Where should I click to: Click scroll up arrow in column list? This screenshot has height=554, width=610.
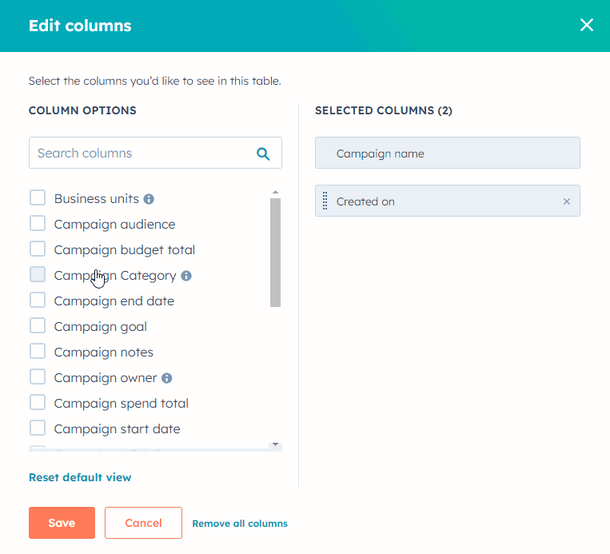(275, 192)
